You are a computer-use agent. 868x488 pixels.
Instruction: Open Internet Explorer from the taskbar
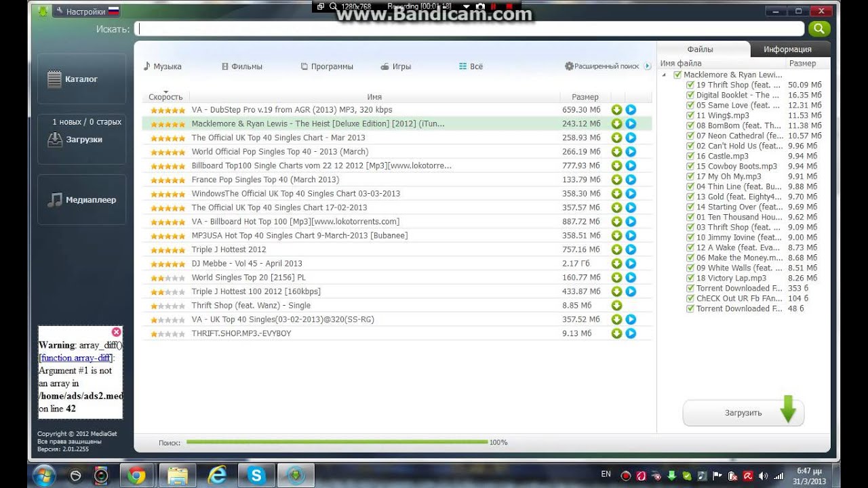(x=217, y=476)
